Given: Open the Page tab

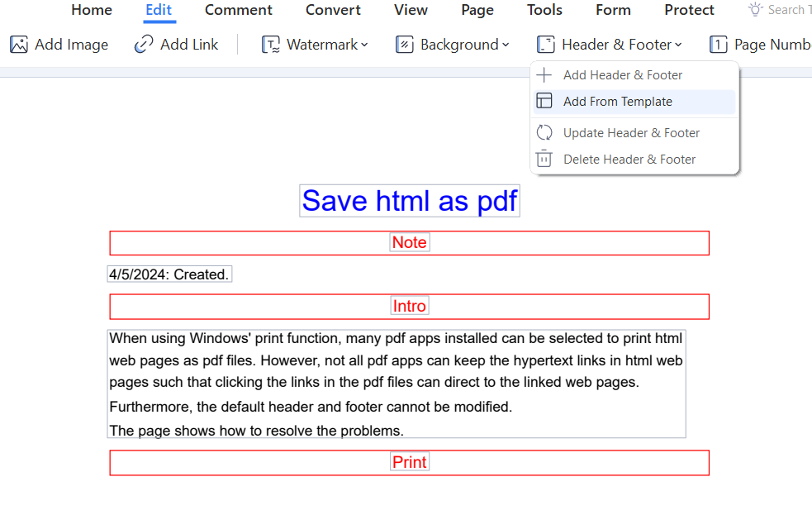Looking at the screenshot, I should [x=477, y=10].
